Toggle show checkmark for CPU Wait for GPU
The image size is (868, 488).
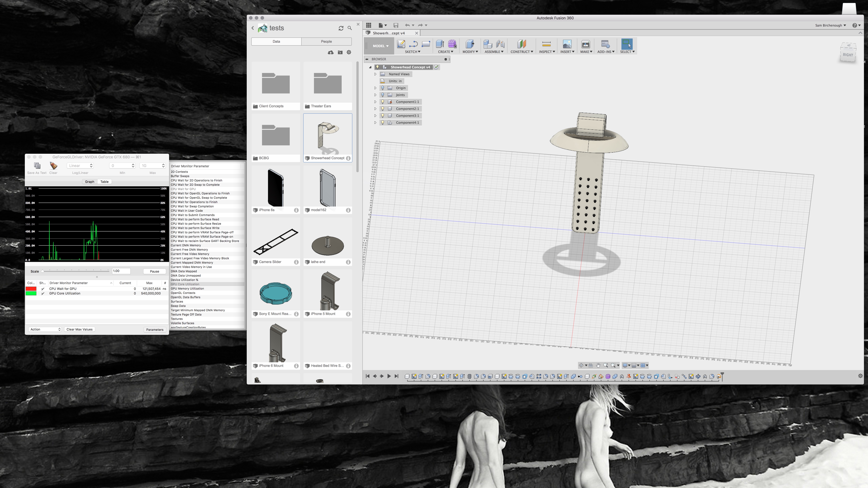click(43, 289)
